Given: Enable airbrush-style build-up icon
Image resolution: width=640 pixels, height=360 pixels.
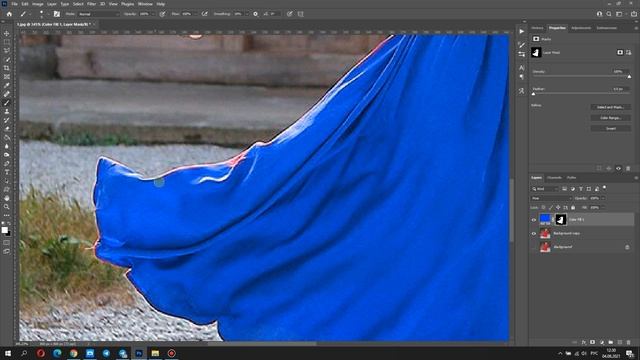Looking at the screenshot, I should 204,14.
